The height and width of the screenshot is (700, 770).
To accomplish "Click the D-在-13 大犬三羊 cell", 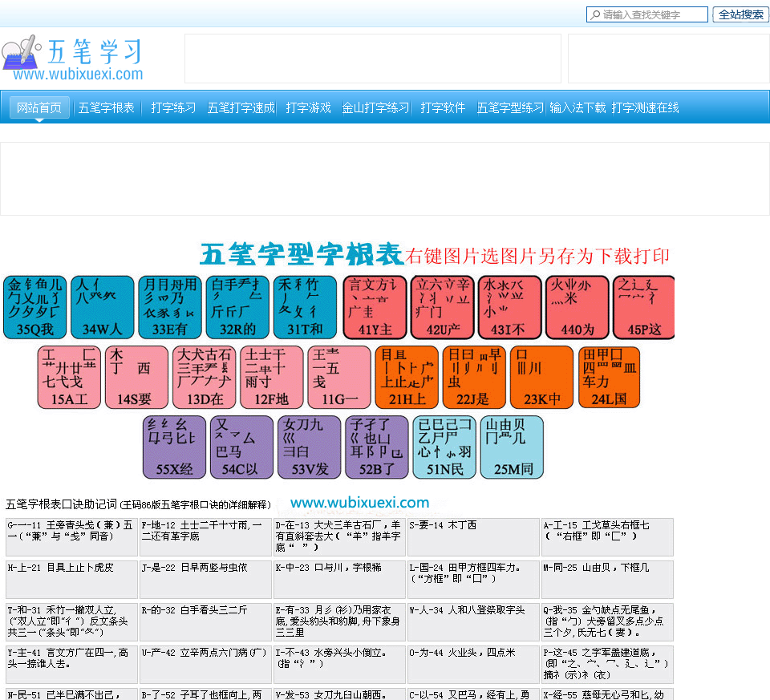I will click(339, 537).
